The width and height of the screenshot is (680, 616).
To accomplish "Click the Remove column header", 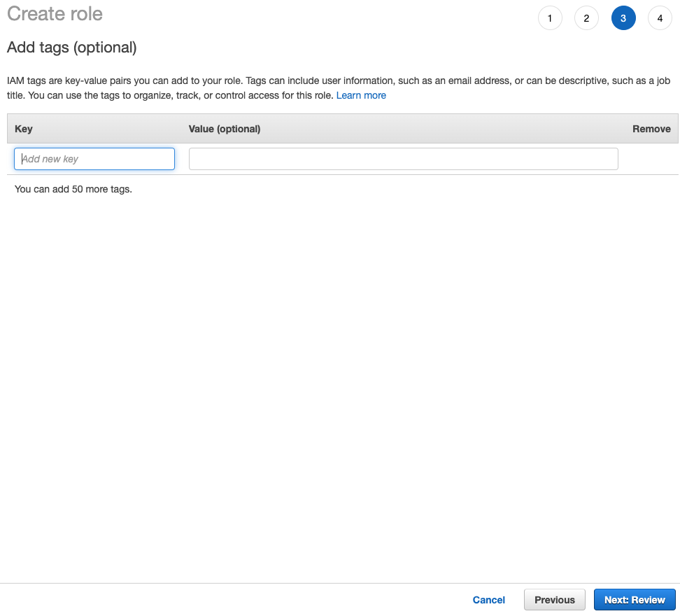I will coord(651,129).
